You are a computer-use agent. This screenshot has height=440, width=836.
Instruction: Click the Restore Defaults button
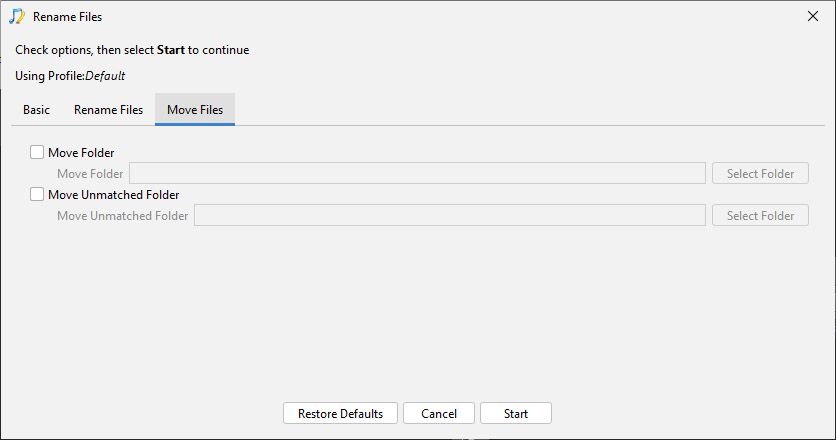tap(340, 413)
